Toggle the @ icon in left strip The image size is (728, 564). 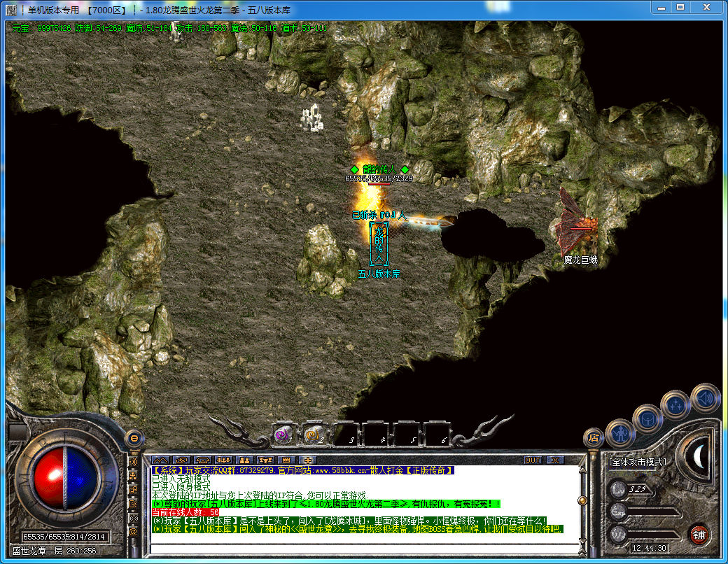(133, 532)
